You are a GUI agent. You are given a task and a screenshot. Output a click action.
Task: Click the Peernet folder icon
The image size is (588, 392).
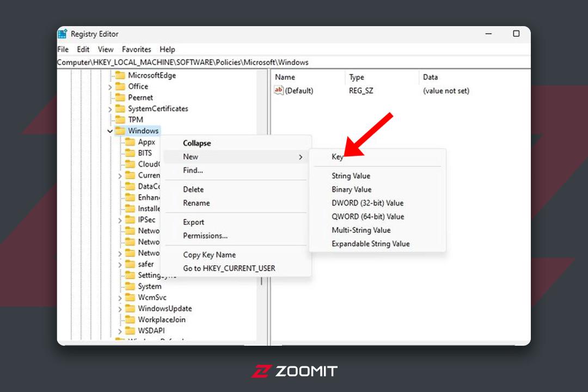[120, 97]
